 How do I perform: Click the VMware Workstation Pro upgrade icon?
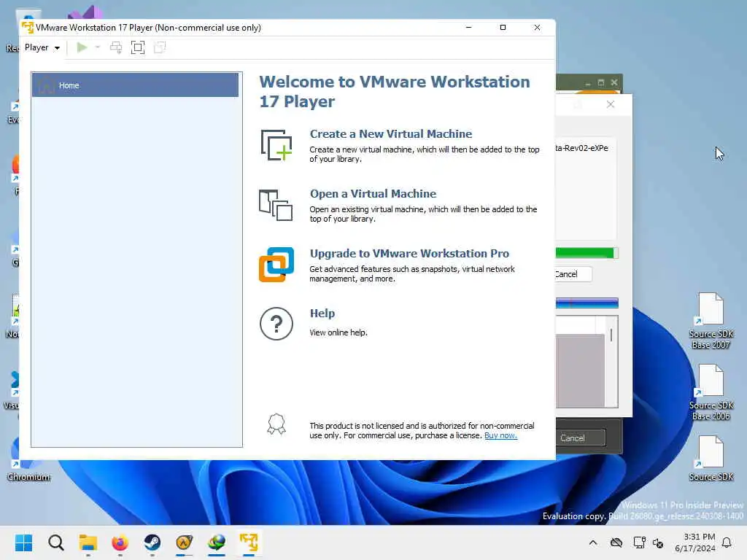(x=276, y=265)
